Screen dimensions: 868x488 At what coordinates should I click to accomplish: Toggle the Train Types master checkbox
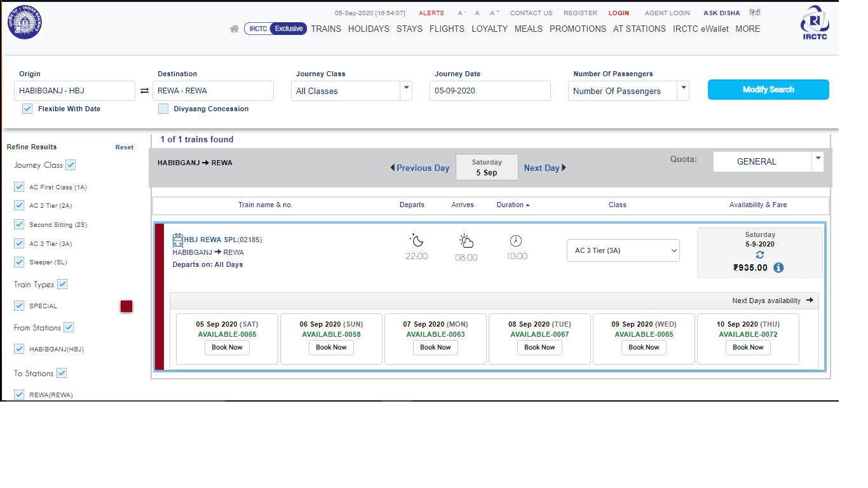[62, 285]
